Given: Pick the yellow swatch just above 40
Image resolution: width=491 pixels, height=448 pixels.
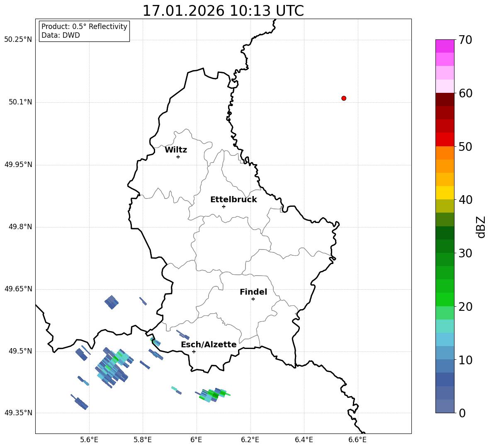Looking at the screenshot, I should pyautogui.click(x=445, y=193).
